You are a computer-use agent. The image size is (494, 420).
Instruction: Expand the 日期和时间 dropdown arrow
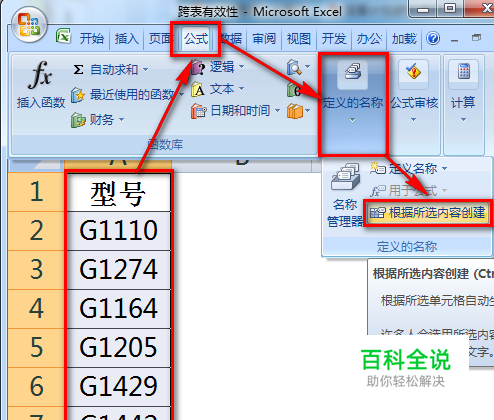click(277, 110)
